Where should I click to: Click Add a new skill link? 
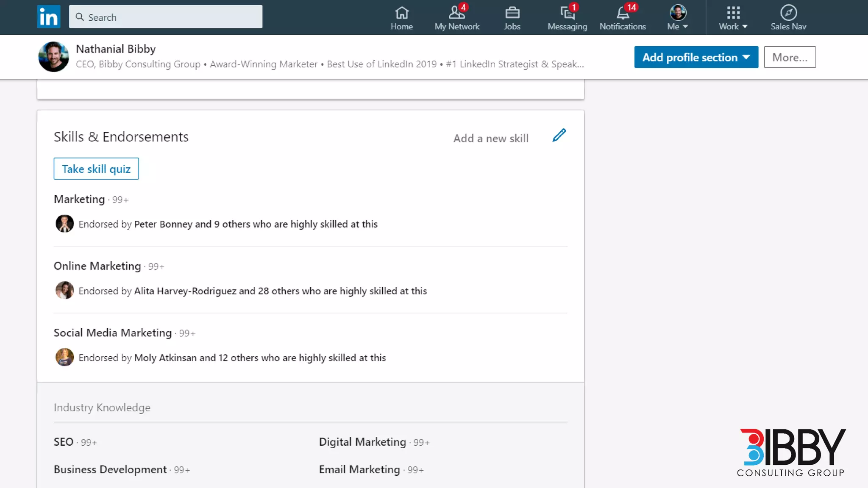click(491, 139)
